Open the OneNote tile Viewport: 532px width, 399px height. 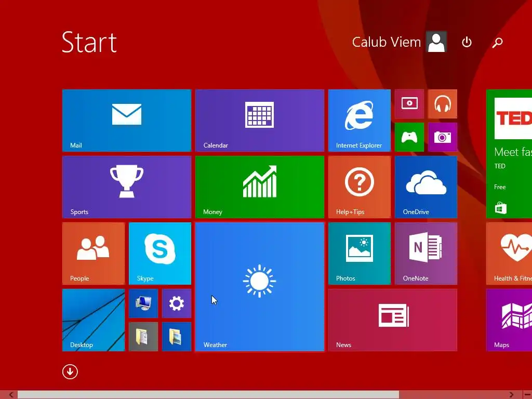426,253
